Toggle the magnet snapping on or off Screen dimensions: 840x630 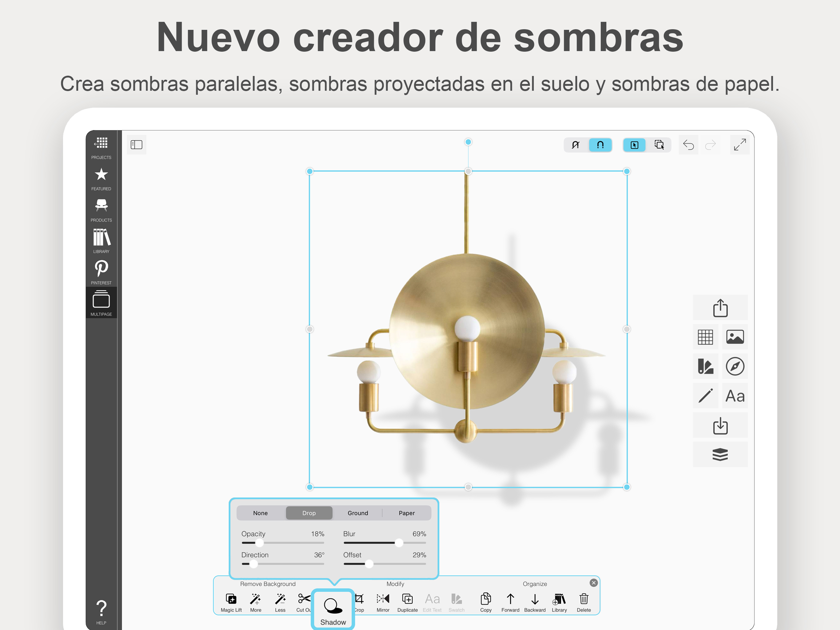pyautogui.click(x=600, y=145)
